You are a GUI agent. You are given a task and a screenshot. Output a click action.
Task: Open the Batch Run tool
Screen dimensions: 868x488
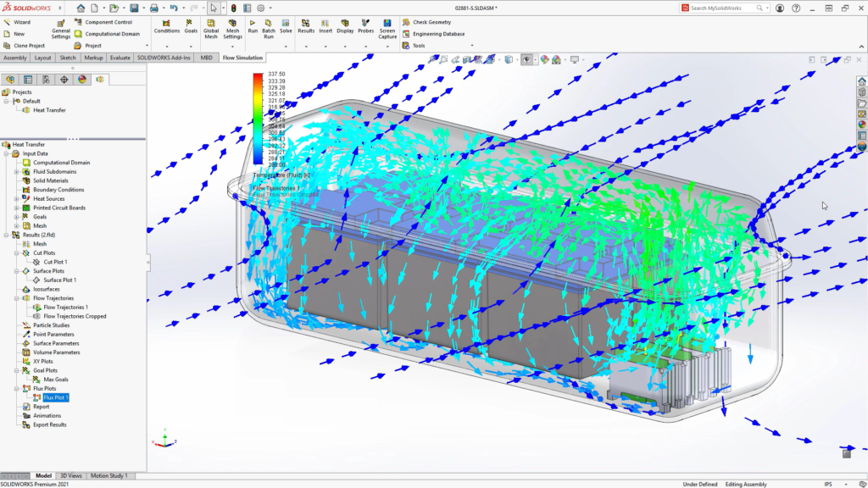point(269,28)
